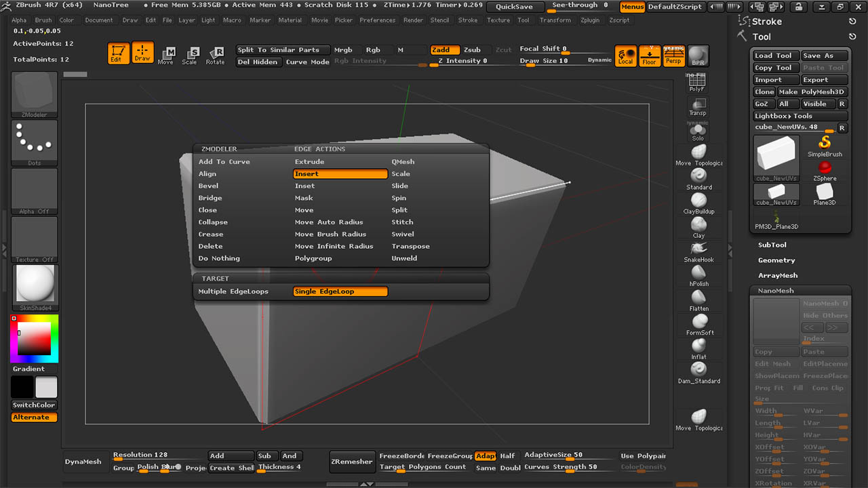
Task: Select the Inflat brush icon
Action: click(698, 350)
